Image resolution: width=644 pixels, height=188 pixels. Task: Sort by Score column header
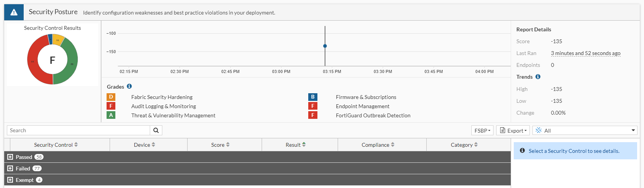pyautogui.click(x=220, y=145)
